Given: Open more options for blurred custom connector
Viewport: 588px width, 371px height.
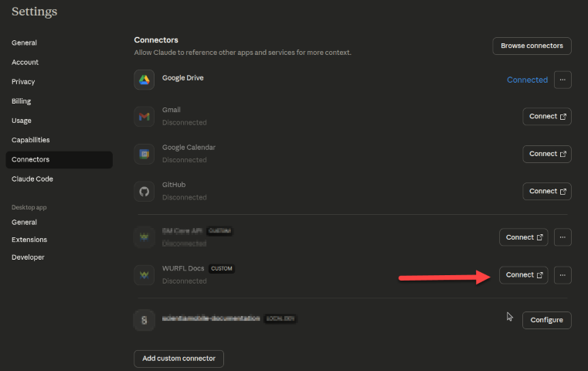Looking at the screenshot, I should pos(563,237).
